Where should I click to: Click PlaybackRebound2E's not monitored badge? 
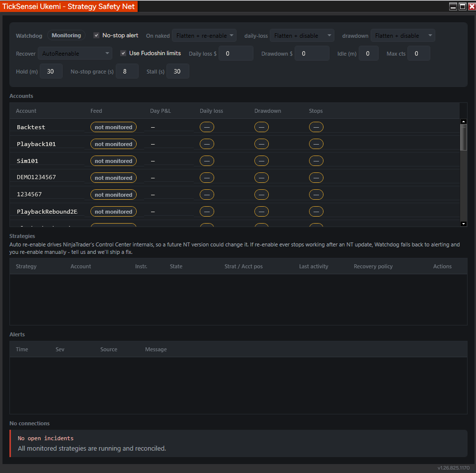click(113, 212)
